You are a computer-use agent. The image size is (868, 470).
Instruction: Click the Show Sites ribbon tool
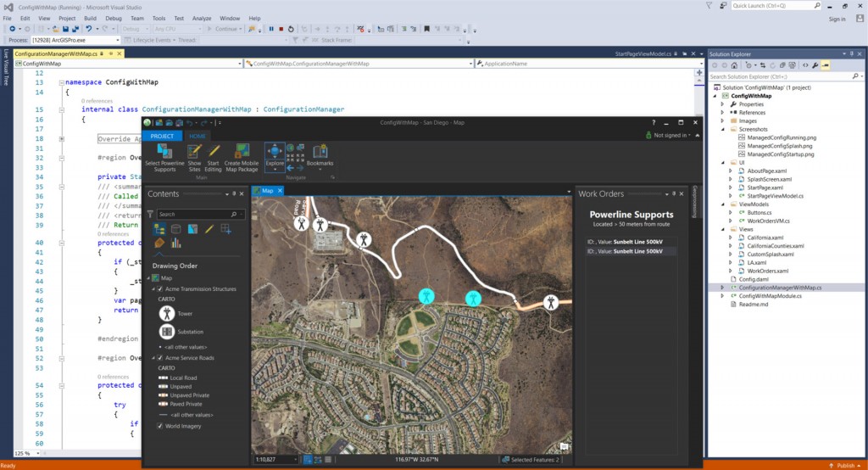point(194,158)
